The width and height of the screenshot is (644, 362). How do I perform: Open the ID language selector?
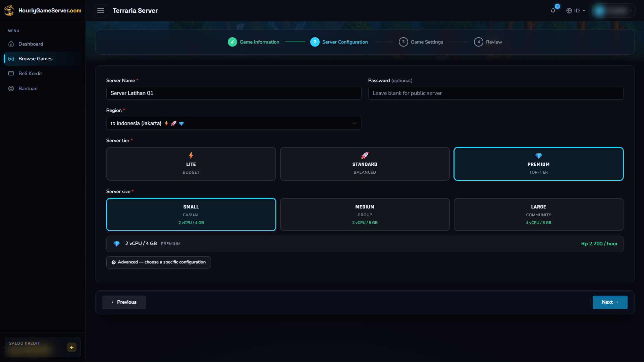(576, 11)
